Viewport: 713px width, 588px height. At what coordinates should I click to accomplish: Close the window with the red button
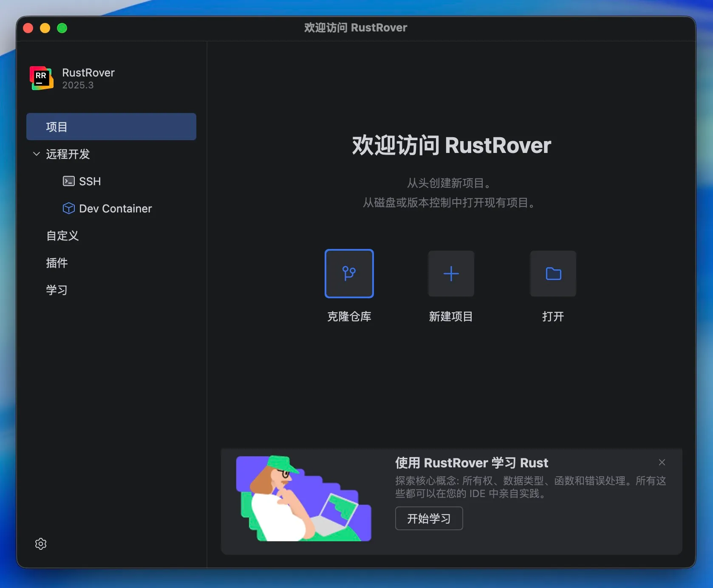(28, 28)
